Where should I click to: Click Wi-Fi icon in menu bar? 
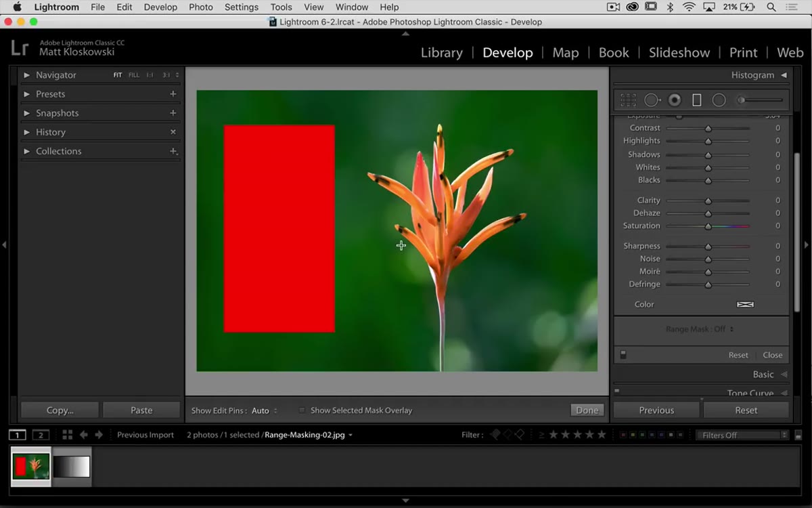tap(689, 7)
